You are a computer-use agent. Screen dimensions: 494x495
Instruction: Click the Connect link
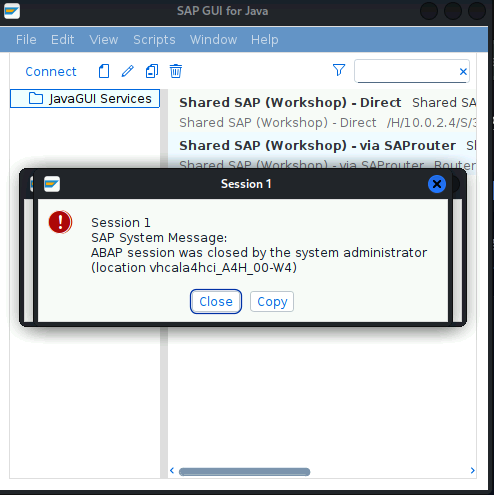(x=51, y=71)
